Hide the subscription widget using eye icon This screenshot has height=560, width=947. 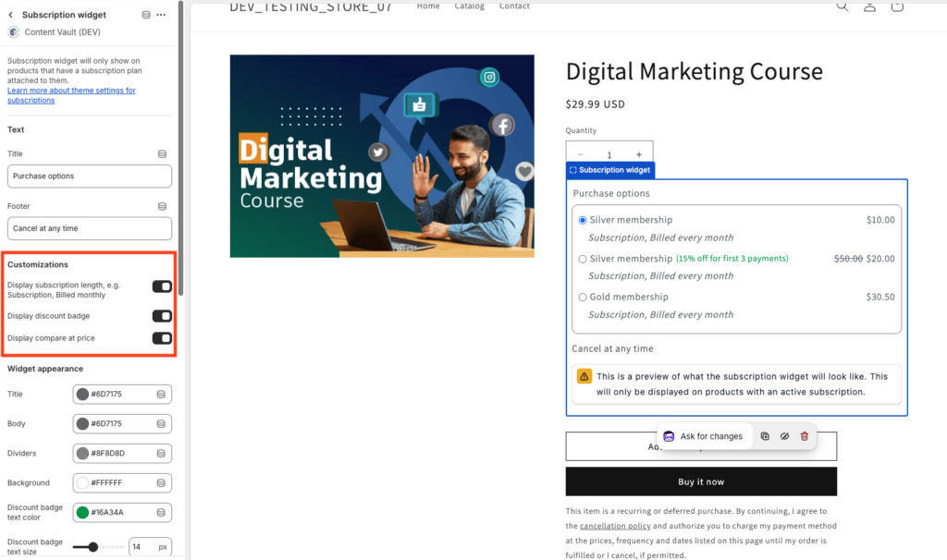click(784, 436)
